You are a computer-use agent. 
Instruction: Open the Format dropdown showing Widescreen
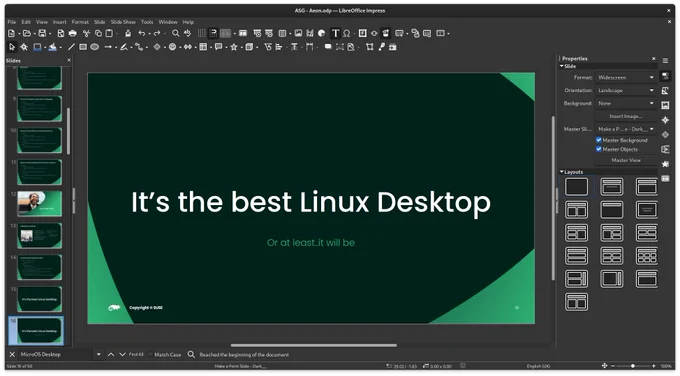tap(625, 78)
